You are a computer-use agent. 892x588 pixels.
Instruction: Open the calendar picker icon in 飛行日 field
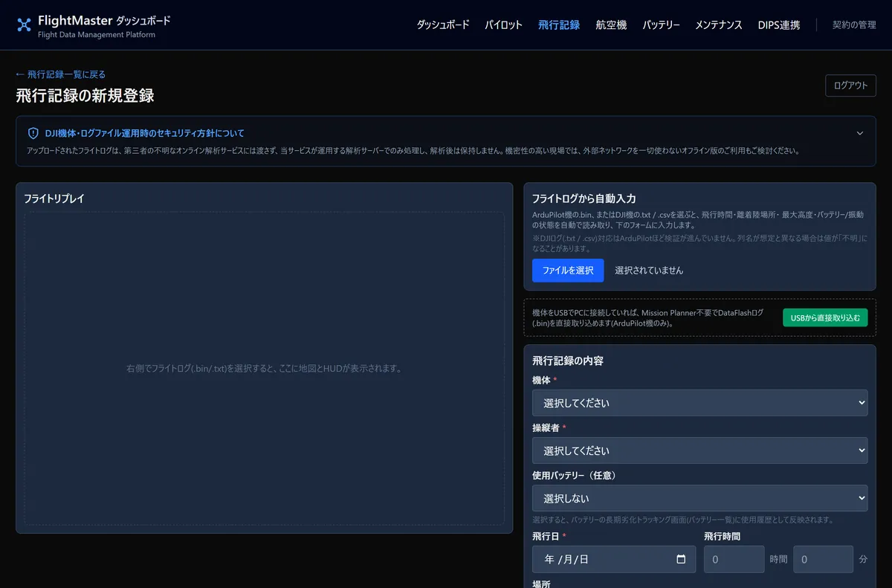[681, 559]
